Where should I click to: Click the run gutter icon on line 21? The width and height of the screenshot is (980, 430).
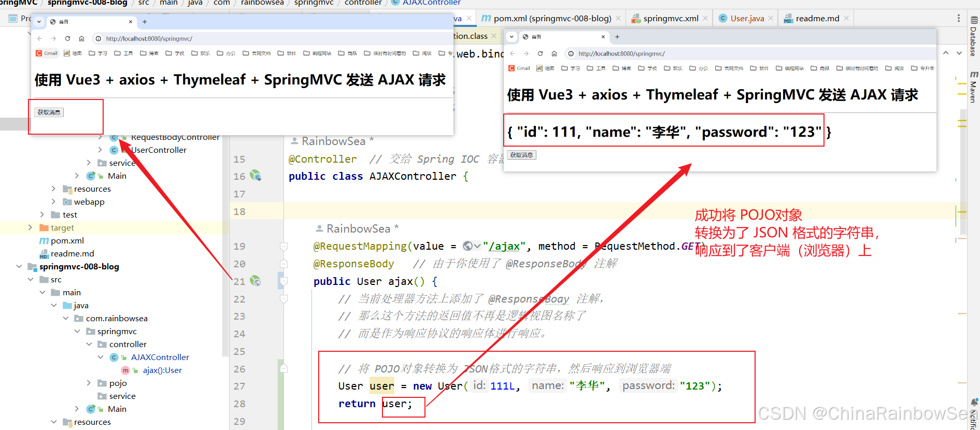tap(255, 281)
